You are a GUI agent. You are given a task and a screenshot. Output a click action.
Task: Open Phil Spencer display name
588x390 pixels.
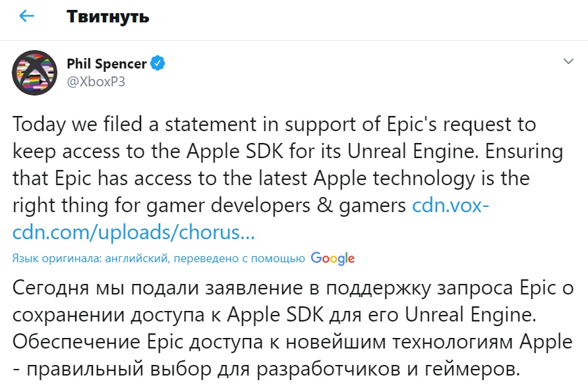[107, 64]
